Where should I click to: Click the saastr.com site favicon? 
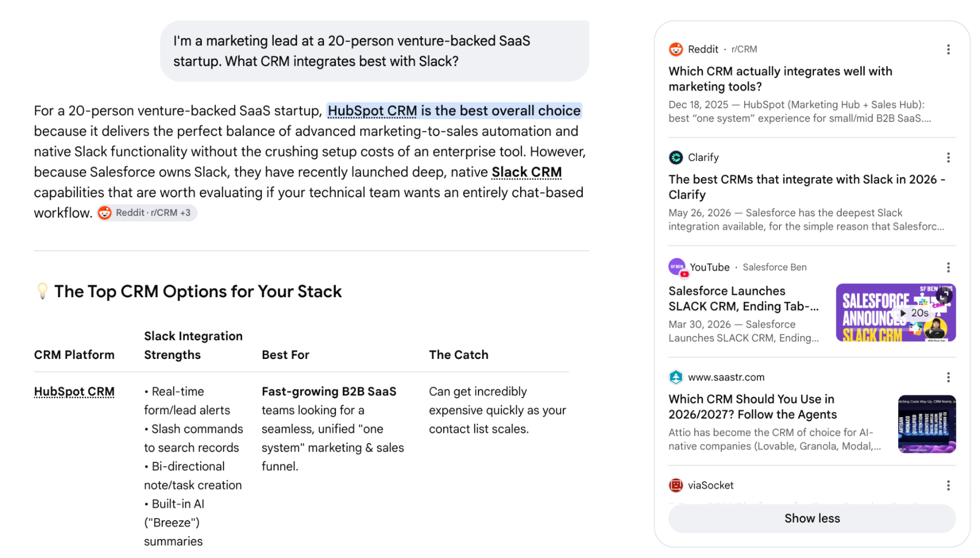(676, 377)
